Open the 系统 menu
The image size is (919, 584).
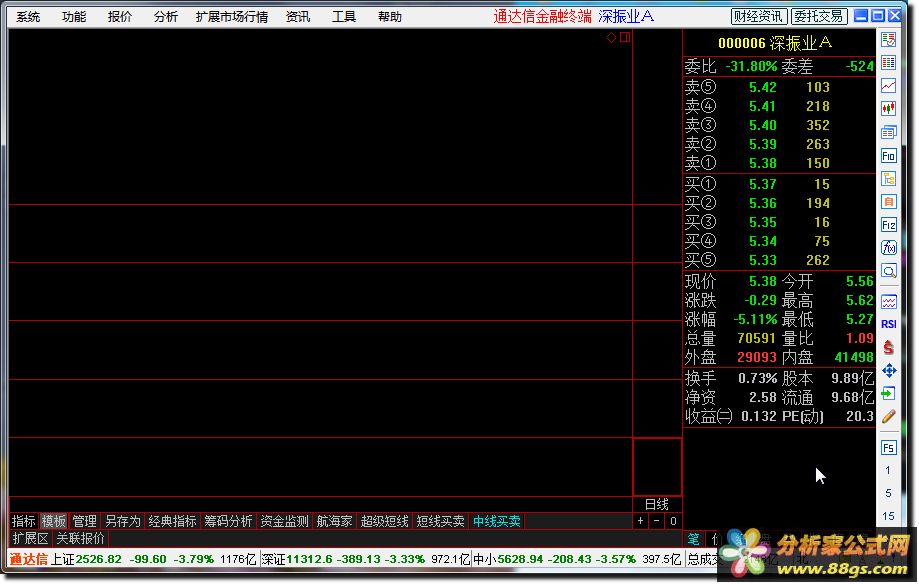click(28, 17)
